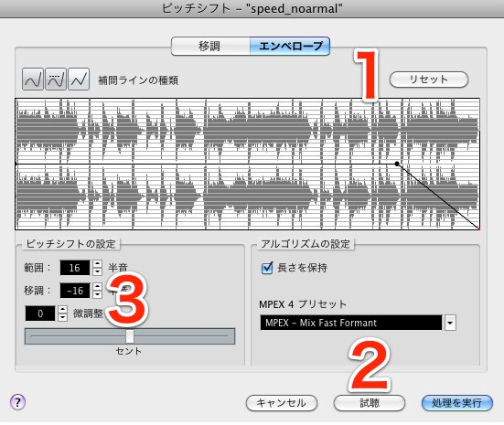
Task: Click the 範囲 value field showing 16
Action: coord(75,268)
